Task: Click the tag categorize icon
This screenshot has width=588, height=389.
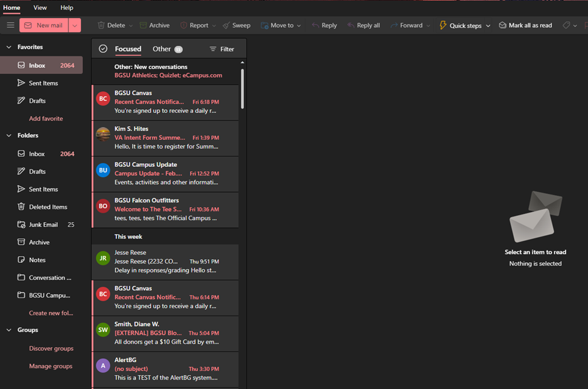Action: 566,25
